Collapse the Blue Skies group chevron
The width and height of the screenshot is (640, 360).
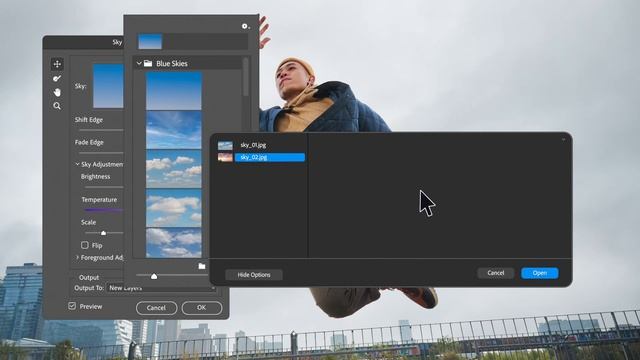point(139,63)
